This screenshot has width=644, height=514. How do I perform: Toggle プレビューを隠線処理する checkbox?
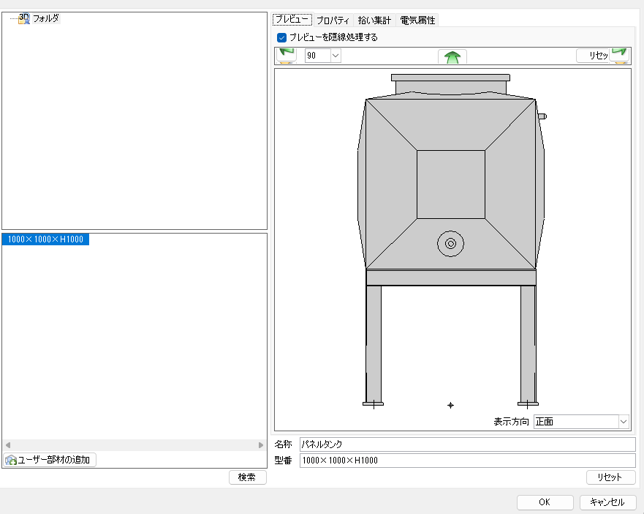pyautogui.click(x=282, y=37)
